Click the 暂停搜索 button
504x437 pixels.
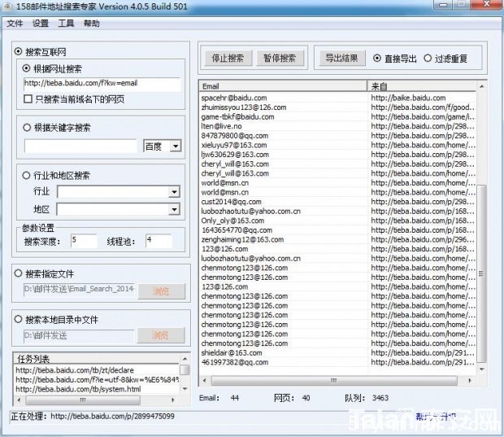tap(280, 59)
